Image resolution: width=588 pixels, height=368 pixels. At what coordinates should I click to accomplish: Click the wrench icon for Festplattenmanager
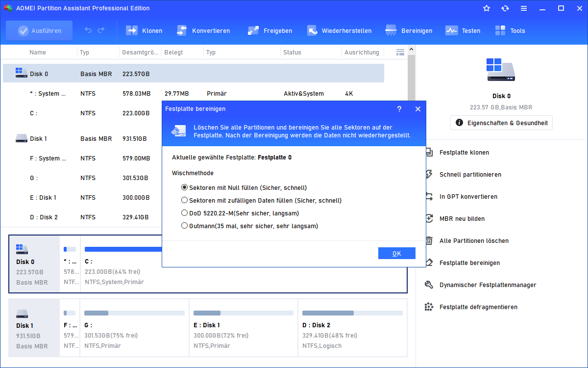click(x=429, y=285)
